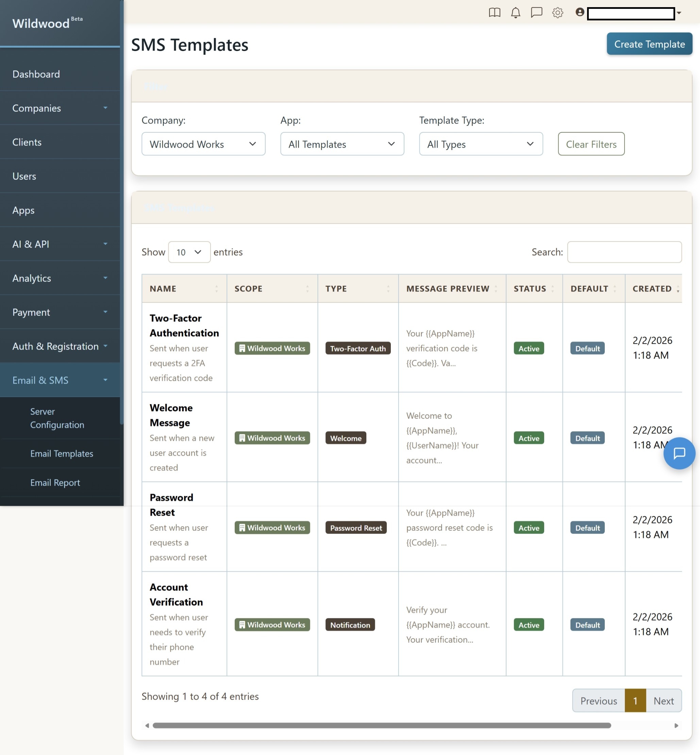Navigate to Server Configuration menu item
This screenshot has width=700, height=755.
[x=57, y=418]
